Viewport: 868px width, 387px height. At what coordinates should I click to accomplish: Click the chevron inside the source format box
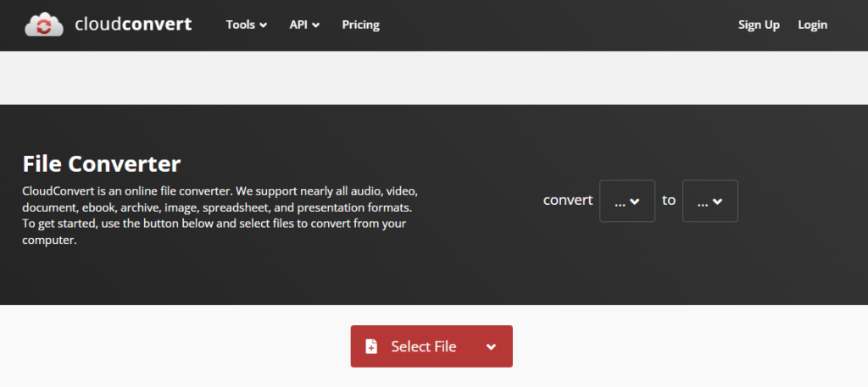[634, 202]
